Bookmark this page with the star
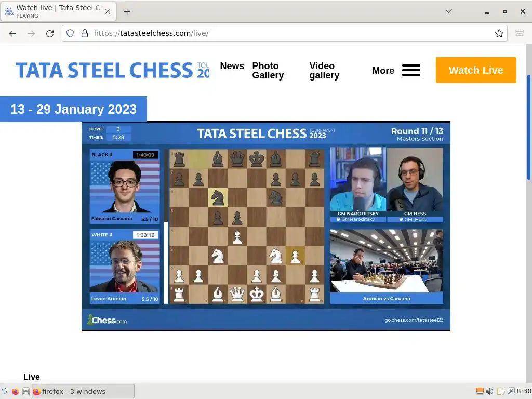 (x=499, y=33)
